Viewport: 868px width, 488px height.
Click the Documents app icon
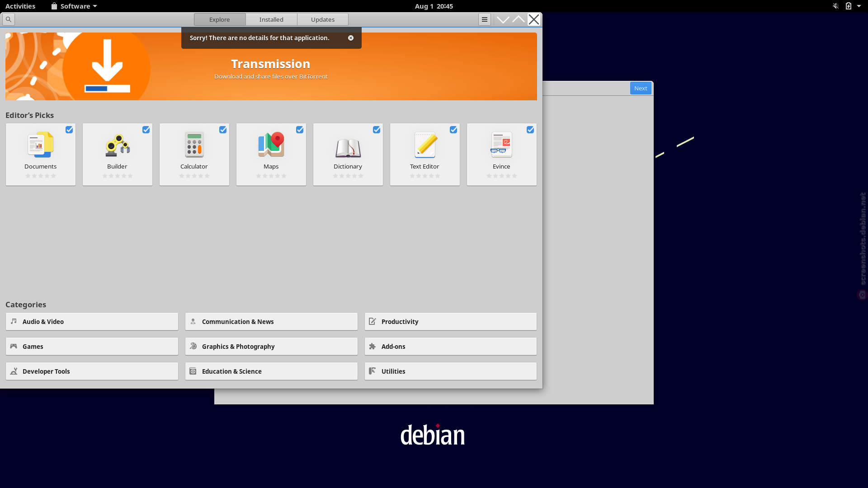pos(41,145)
